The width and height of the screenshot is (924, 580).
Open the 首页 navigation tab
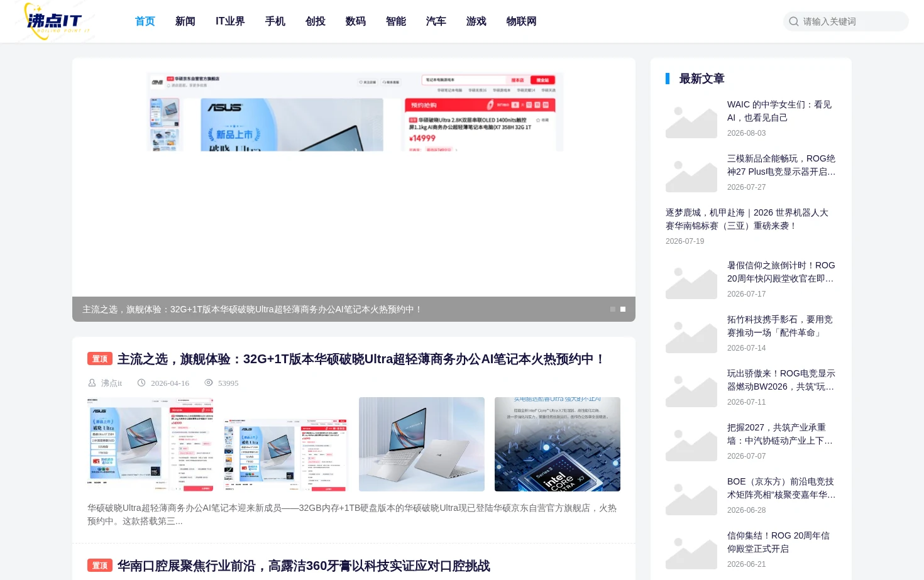pos(145,21)
